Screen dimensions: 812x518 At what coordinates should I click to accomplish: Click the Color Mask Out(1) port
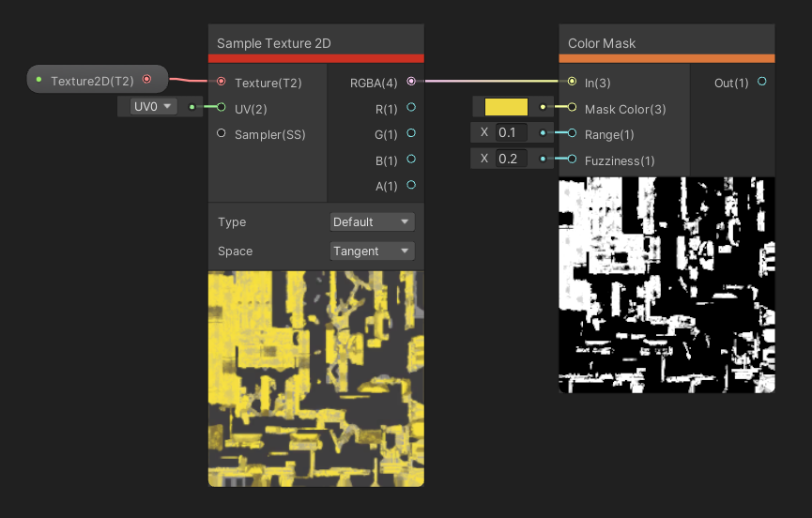pos(761,83)
